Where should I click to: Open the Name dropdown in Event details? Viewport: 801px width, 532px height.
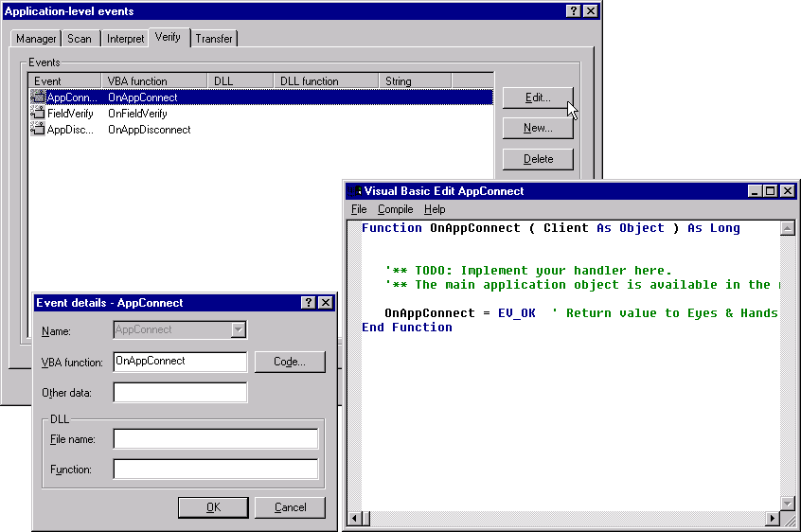[239, 329]
